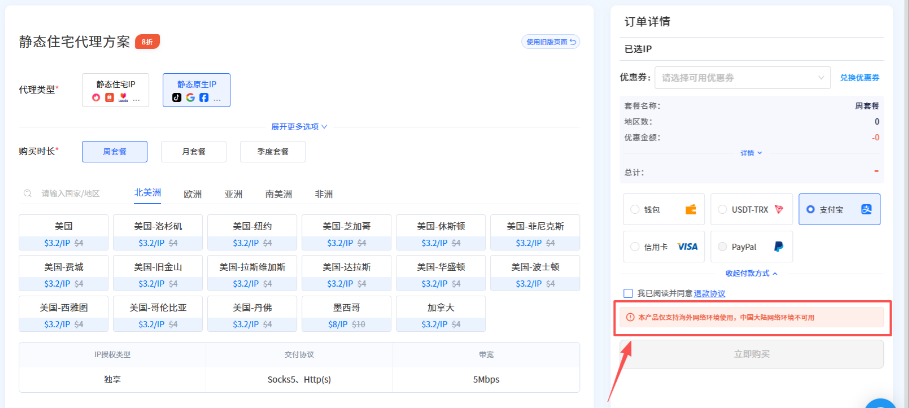Screen dimensions: 909x408
Task: Click the 独享 authorization value
Action: (x=112, y=380)
